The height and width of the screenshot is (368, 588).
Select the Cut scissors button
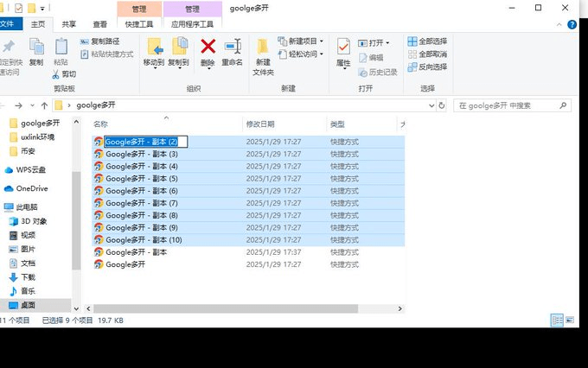click(64, 74)
